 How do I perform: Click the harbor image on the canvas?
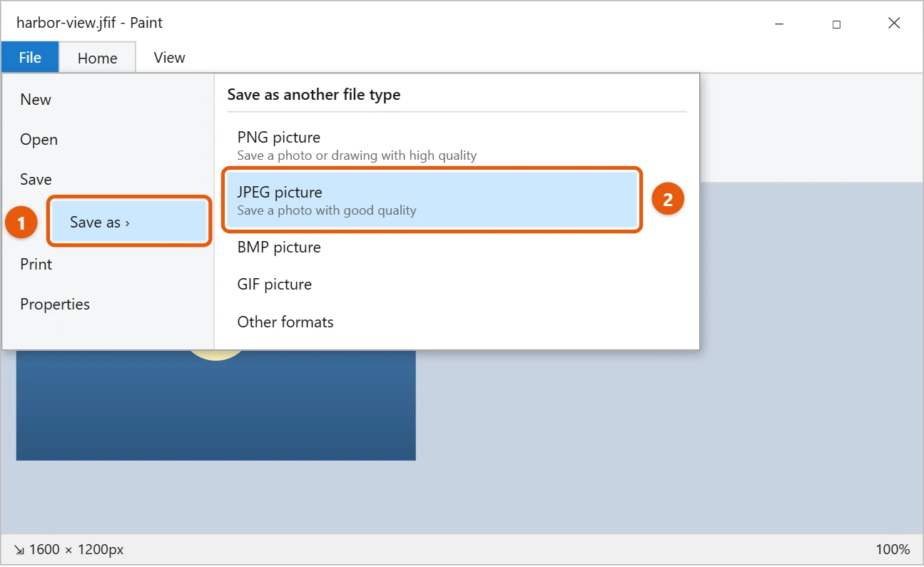tap(215, 405)
